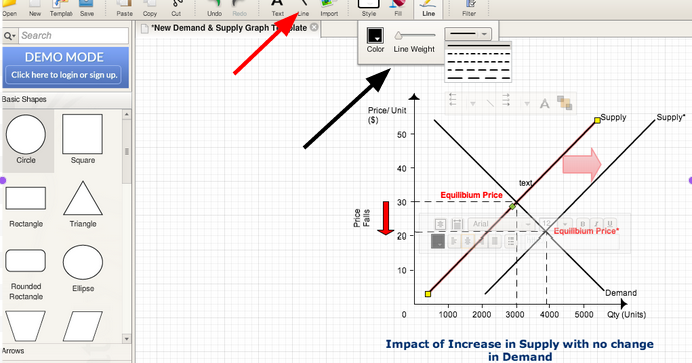Select the short dashed line style option
This screenshot has width=692, height=363.
(478, 62)
